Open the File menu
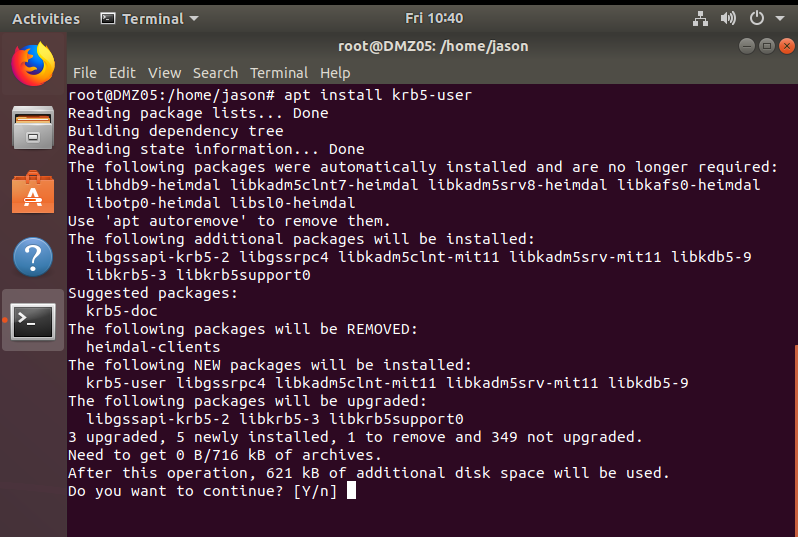Image resolution: width=798 pixels, height=537 pixels. pyautogui.click(x=84, y=73)
